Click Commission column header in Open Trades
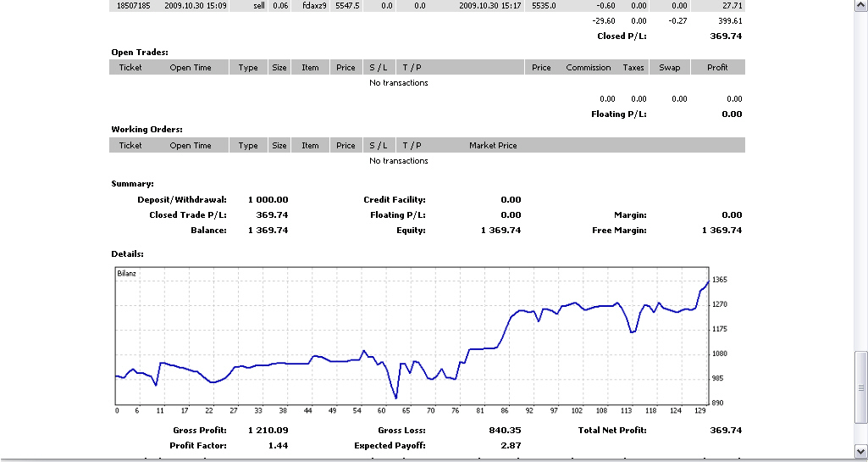Viewport: 868px width, 462px height. coord(589,68)
